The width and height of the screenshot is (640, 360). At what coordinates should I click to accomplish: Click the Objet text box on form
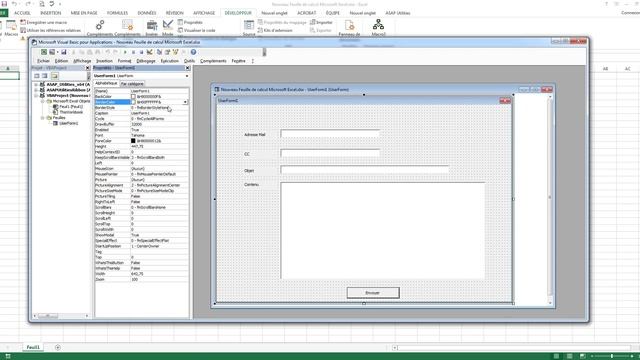coord(365,169)
